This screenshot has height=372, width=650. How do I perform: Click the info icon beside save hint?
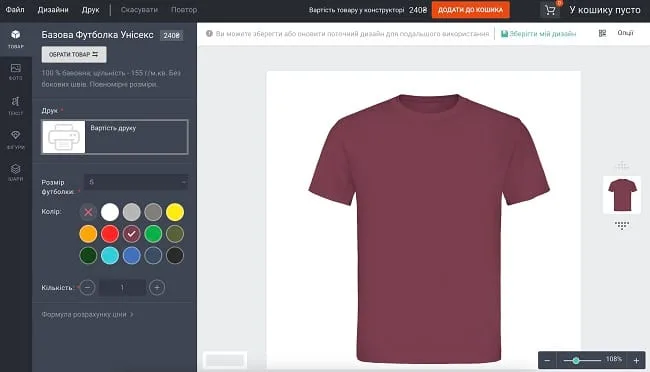click(209, 34)
